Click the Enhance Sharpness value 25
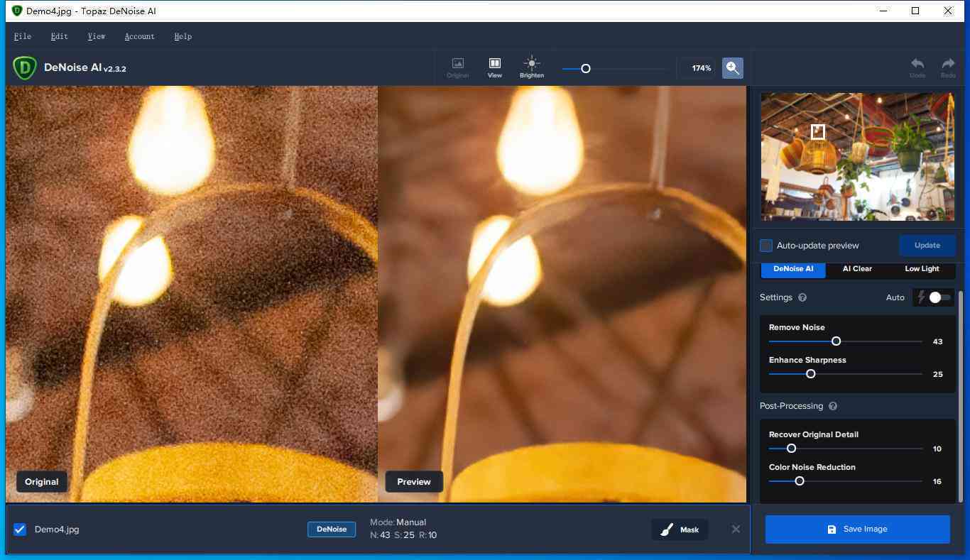The height and width of the screenshot is (560, 970). 937,375
